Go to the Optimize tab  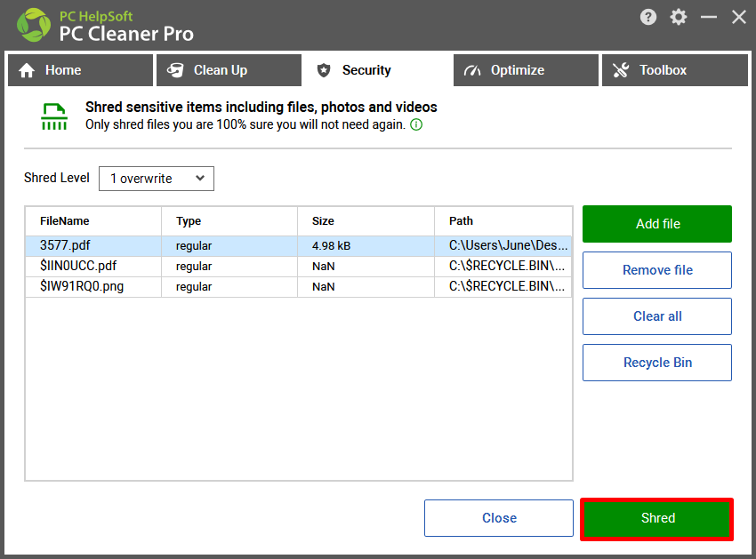[x=526, y=70]
